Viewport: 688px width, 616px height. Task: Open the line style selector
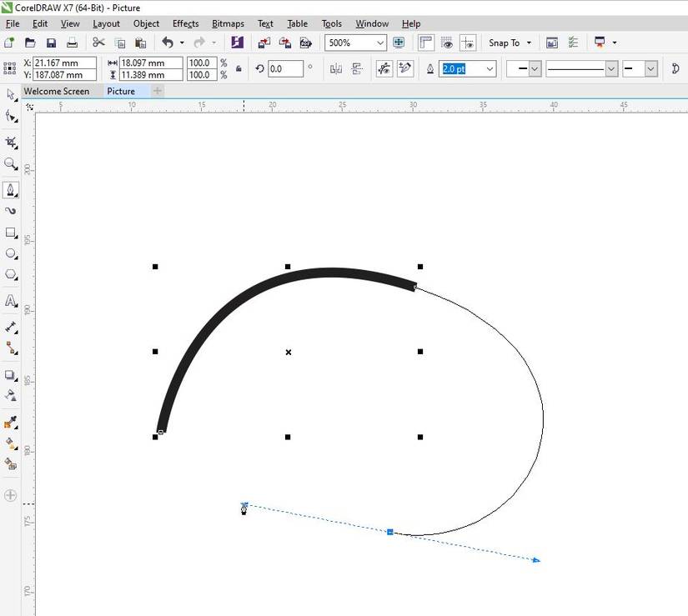611,68
